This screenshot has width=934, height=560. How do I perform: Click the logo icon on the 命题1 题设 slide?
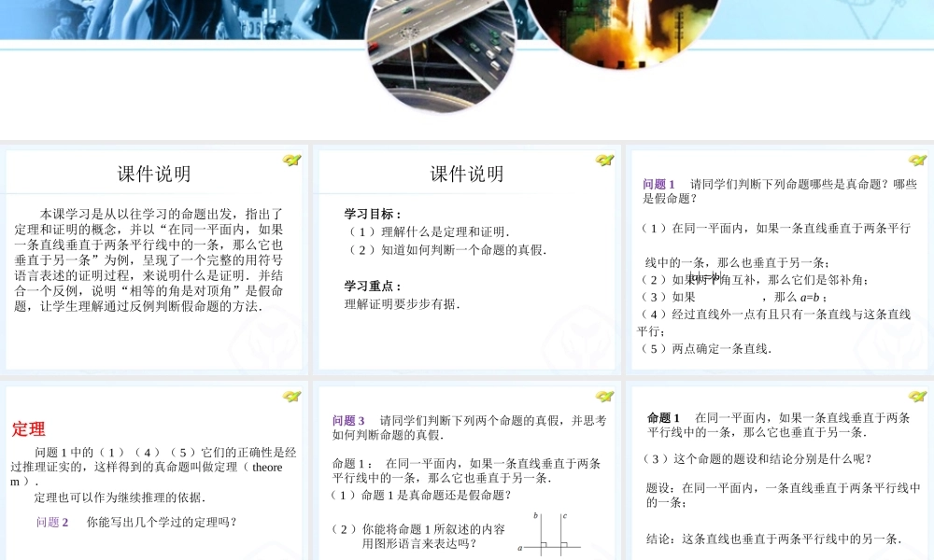point(917,397)
